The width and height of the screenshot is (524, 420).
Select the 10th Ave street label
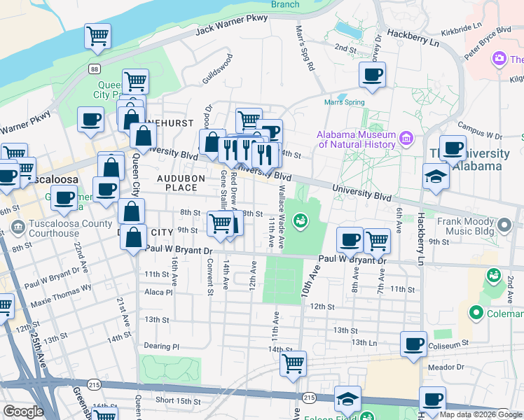pos(310,281)
